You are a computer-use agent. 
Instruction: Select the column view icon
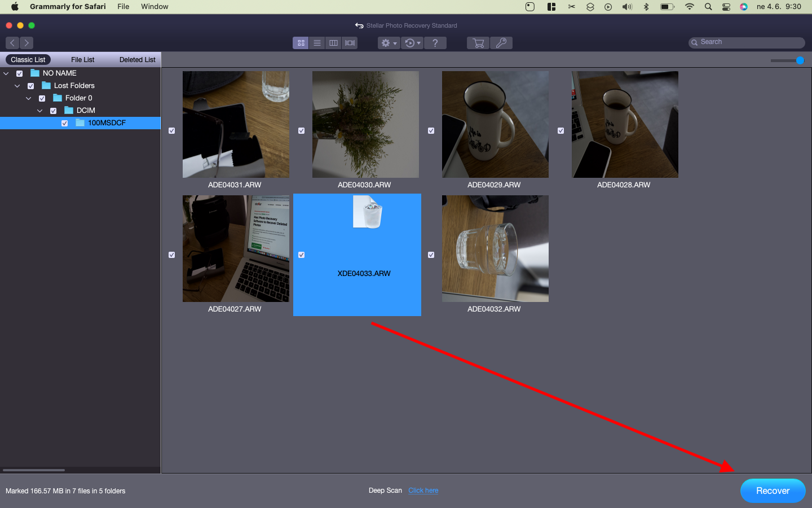[x=333, y=43]
